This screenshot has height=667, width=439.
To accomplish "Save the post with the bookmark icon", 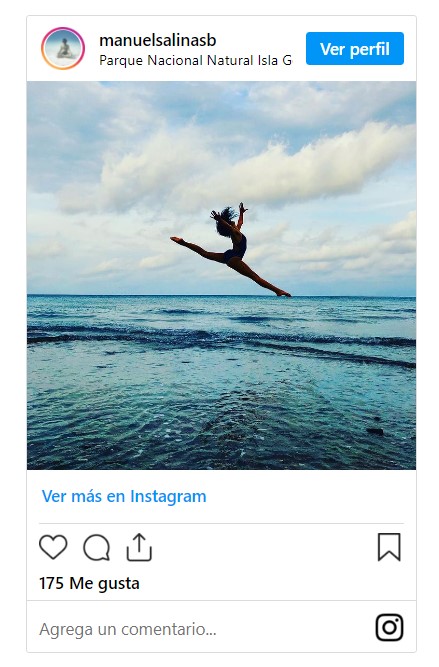I will pyautogui.click(x=389, y=547).
